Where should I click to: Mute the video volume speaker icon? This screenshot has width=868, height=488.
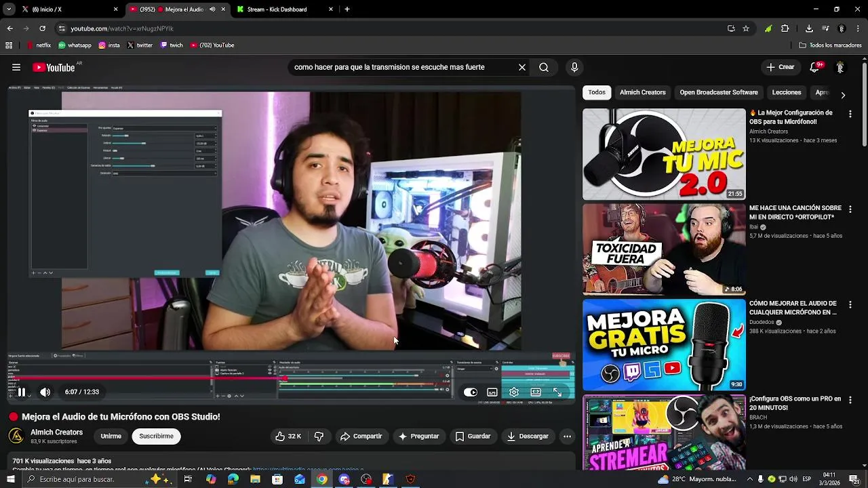tap(45, 392)
